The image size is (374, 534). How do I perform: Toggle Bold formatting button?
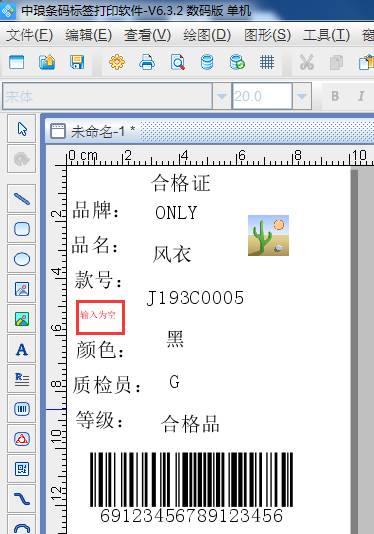click(335, 96)
